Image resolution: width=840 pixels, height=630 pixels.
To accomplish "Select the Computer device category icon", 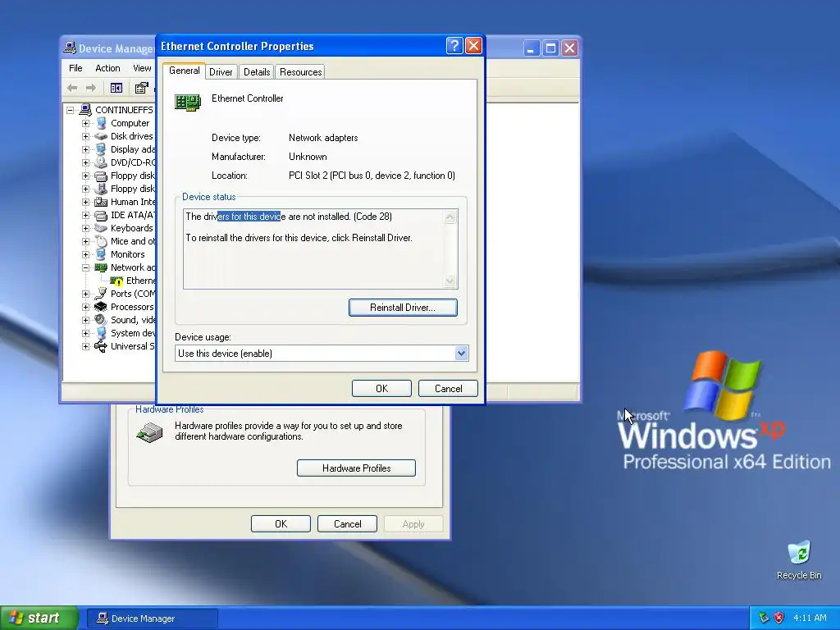I will pos(101,123).
